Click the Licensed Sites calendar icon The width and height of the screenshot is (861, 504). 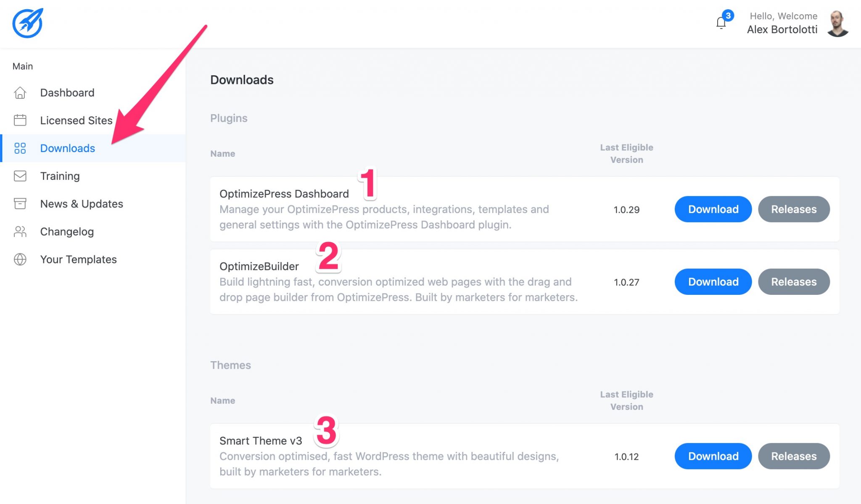pyautogui.click(x=20, y=121)
